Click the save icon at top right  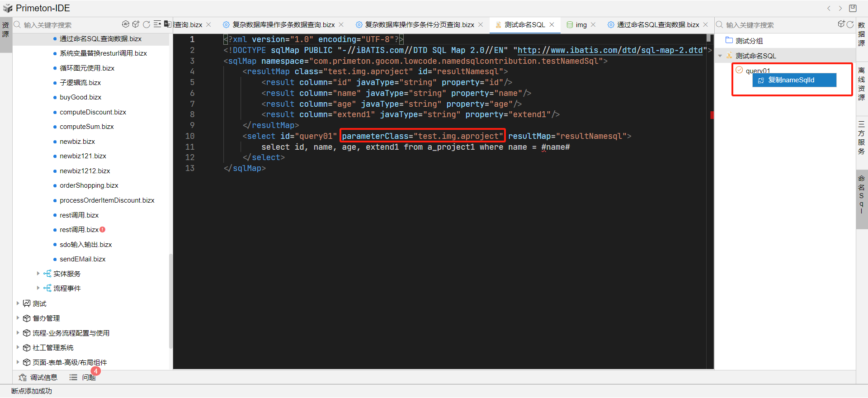click(x=853, y=8)
